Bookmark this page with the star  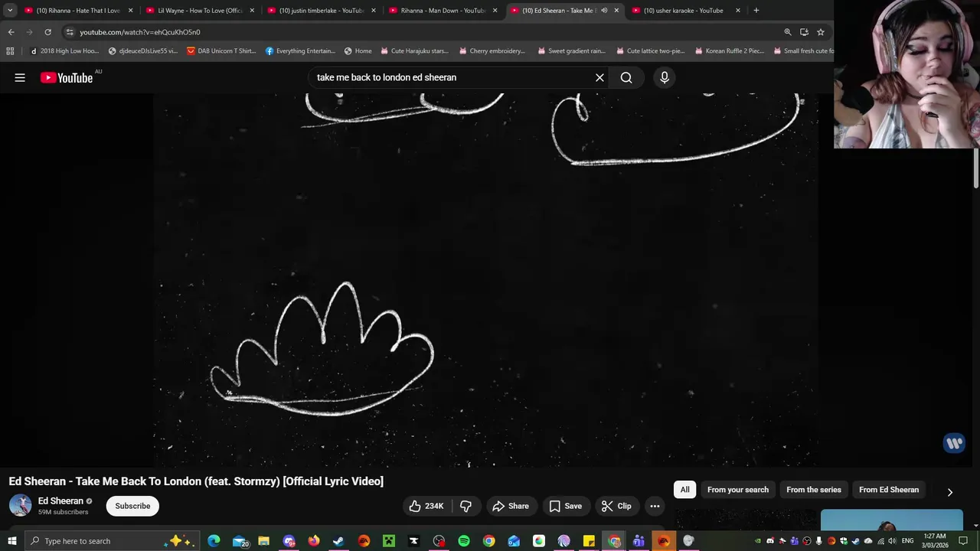821,32
